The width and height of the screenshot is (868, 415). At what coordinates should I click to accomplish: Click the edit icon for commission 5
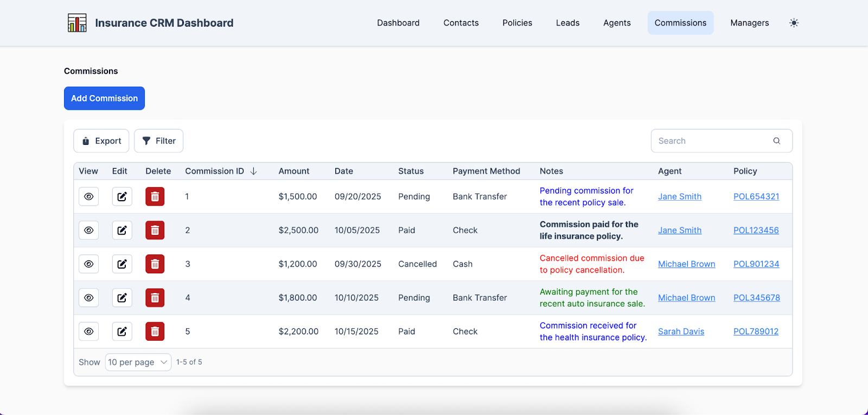coord(122,331)
